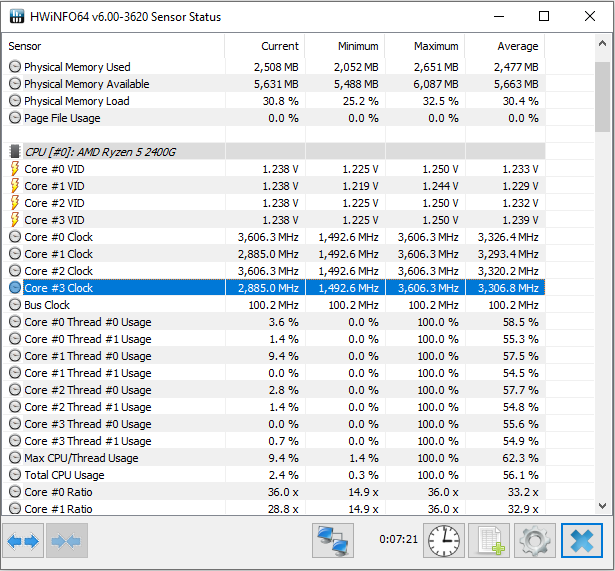Click the 2,508 MB current memory used value
This screenshot has width=615, height=571.
(276, 67)
